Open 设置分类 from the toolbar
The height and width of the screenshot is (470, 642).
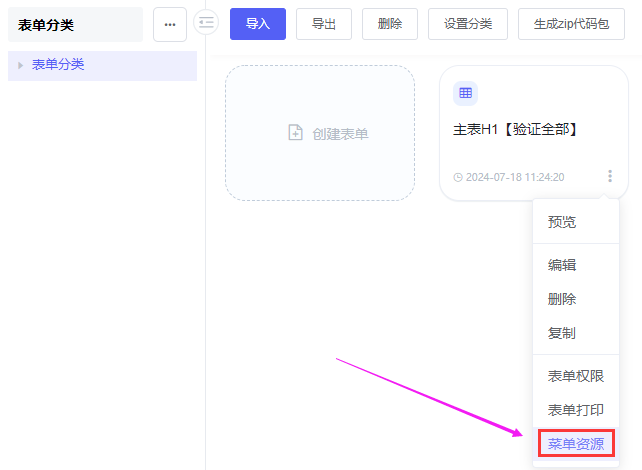tap(467, 24)
